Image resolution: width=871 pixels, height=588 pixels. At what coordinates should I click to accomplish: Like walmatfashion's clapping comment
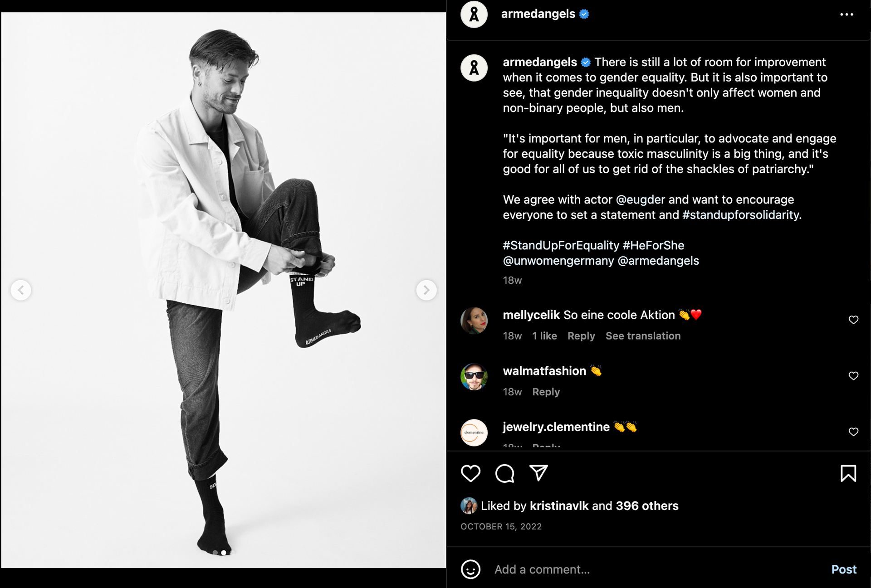point(853,376)
